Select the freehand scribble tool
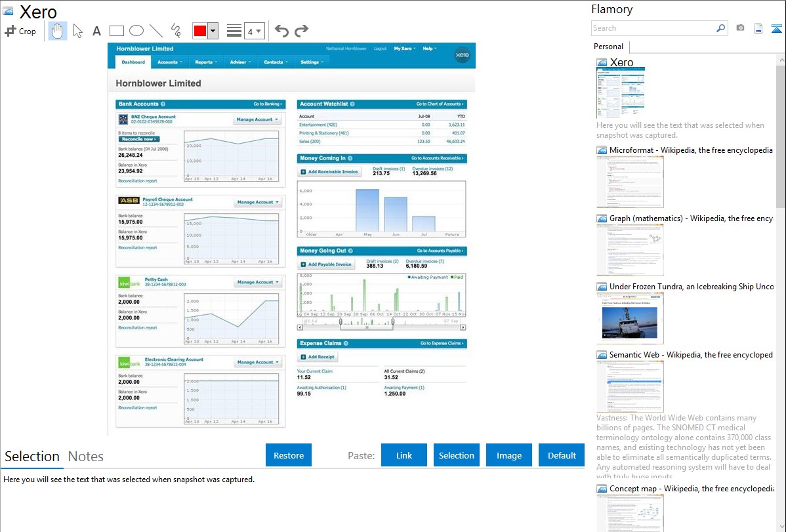786x532 pixels. [176, 31]
